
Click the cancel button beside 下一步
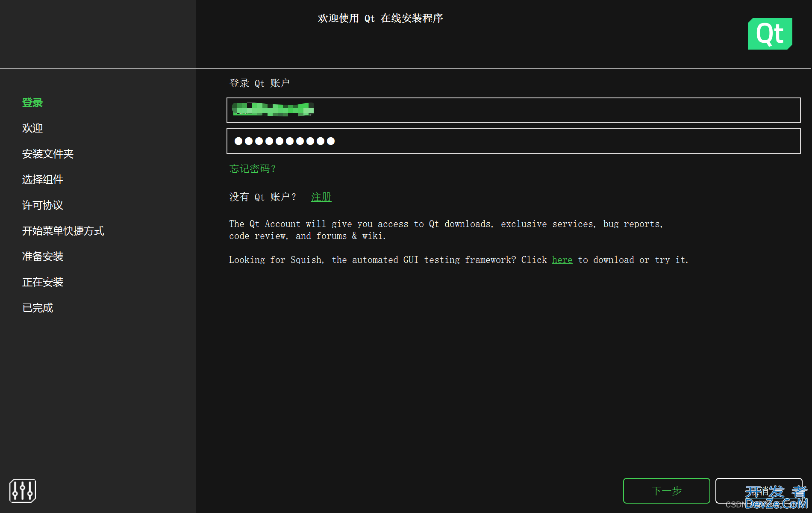759,491
